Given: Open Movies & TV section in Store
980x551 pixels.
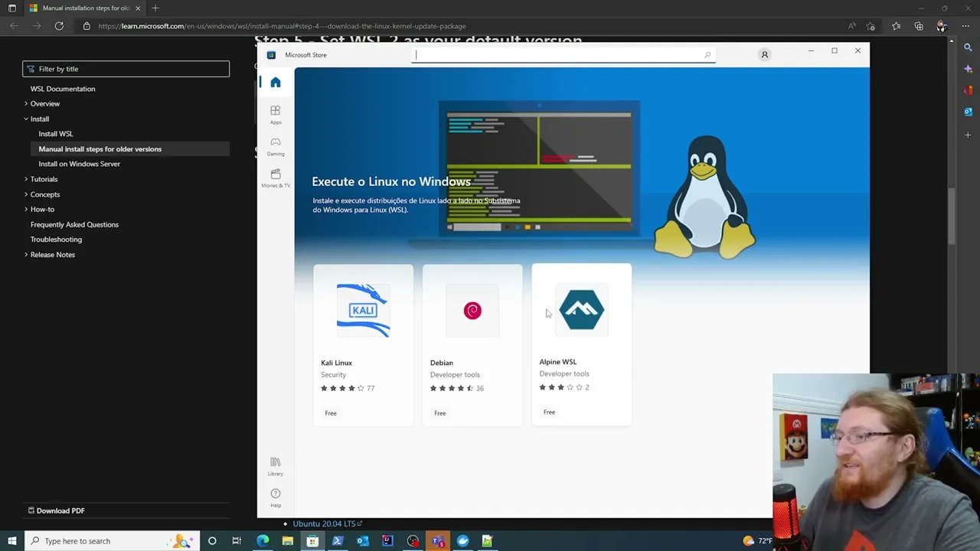Looking at the screenshot, I should click(276, 178).
